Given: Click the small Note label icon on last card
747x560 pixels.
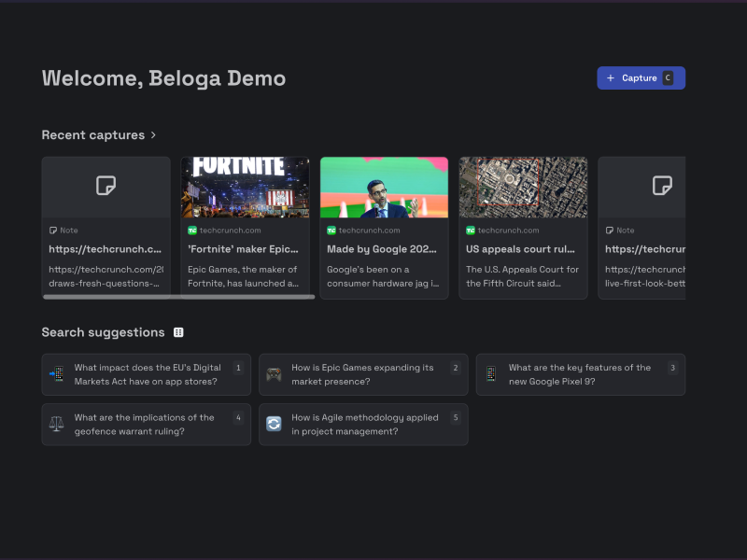Looking at the screenshot, I should [x=610, y=231].
